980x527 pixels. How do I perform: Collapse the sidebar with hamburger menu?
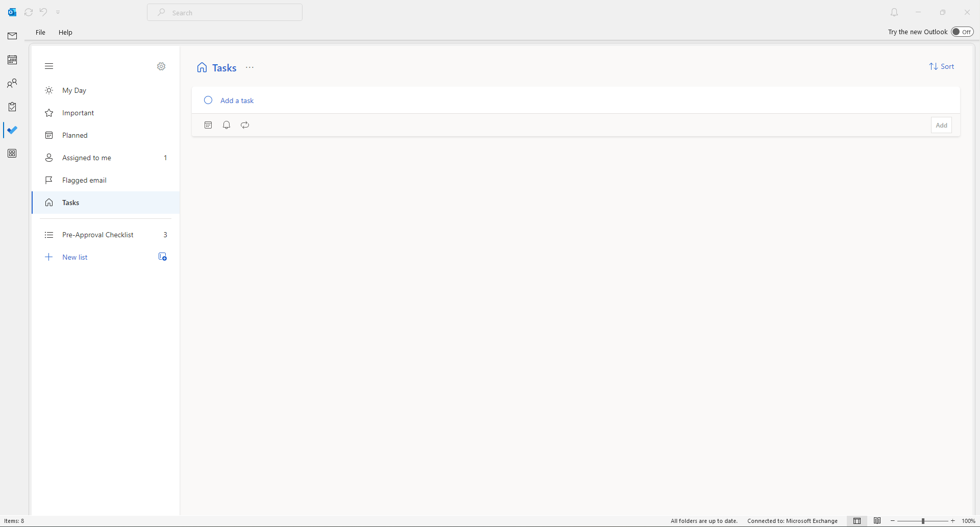[x=49, y=66]
